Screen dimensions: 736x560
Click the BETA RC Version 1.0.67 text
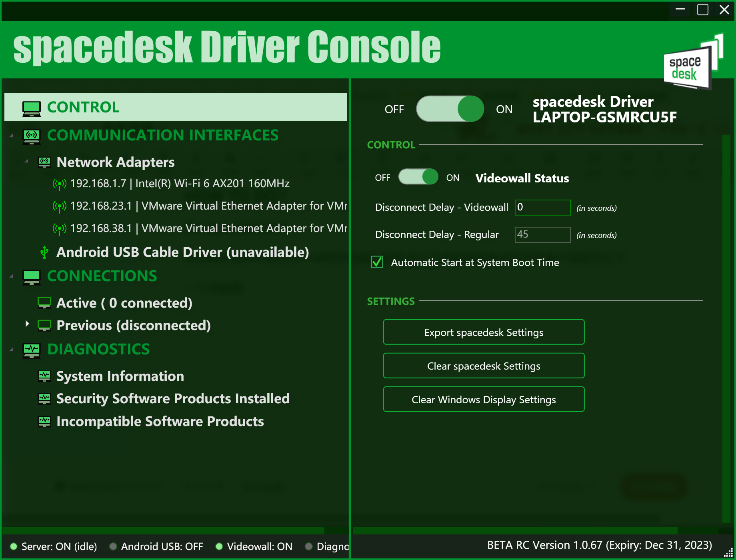[600, 545]
